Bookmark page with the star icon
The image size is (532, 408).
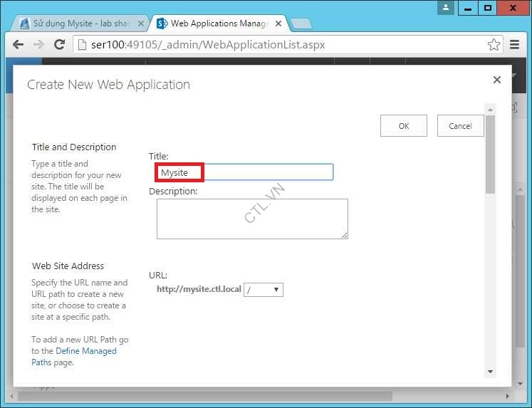click(x=494, y=44)
